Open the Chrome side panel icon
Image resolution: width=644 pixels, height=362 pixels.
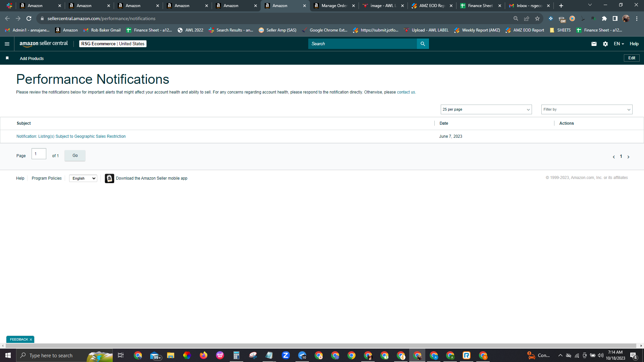[615, 18]
